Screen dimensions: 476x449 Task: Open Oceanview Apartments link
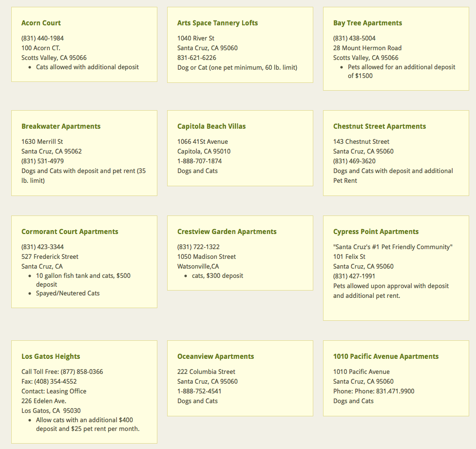(215, 357)
